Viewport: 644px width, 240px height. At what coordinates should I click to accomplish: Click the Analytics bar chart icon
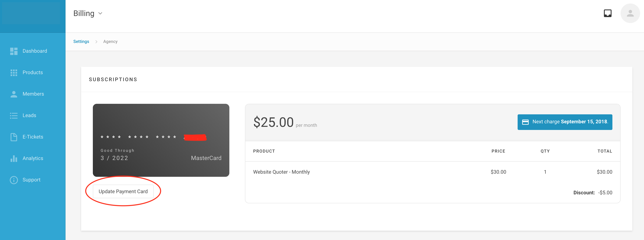click(14, 158)
